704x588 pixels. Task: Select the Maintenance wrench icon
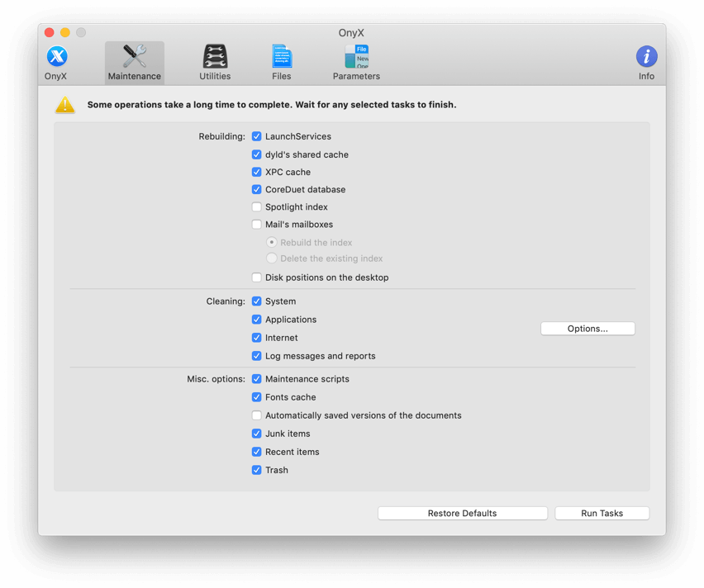[x=134, y=56]
